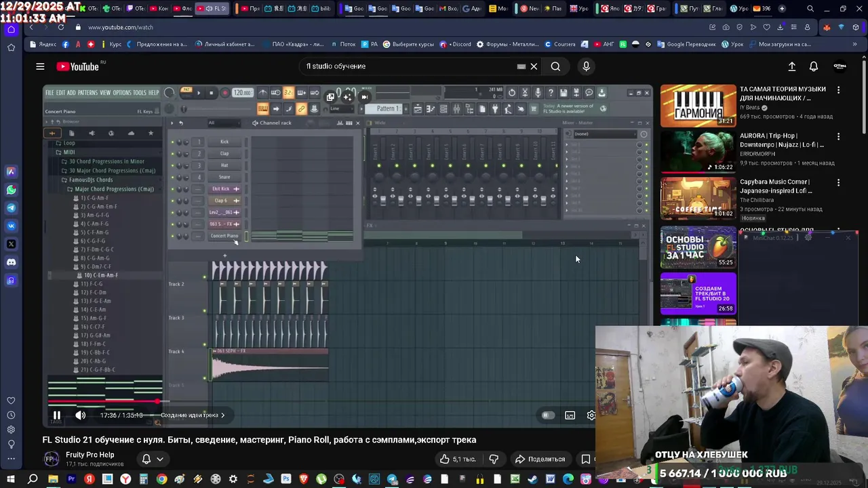This screenshot has width=868, height=488.
Task: Open the 'Выберите курсы' bookmark
Action: click(408, 44)
